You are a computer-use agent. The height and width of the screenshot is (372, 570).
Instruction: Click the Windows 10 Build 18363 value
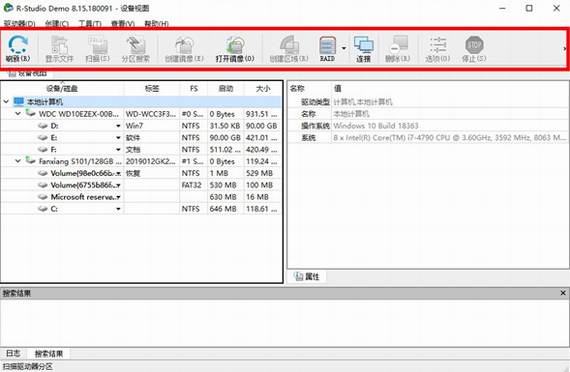[376, 126]
